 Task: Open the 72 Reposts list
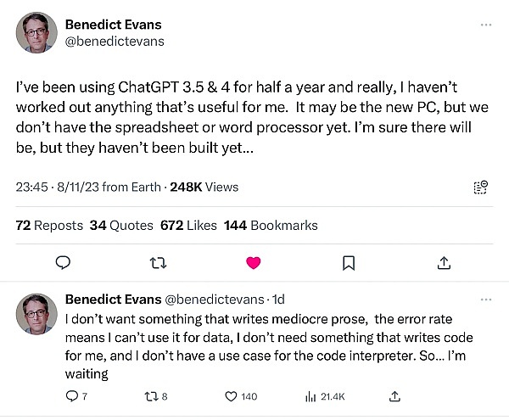click(x=49, y=225)
